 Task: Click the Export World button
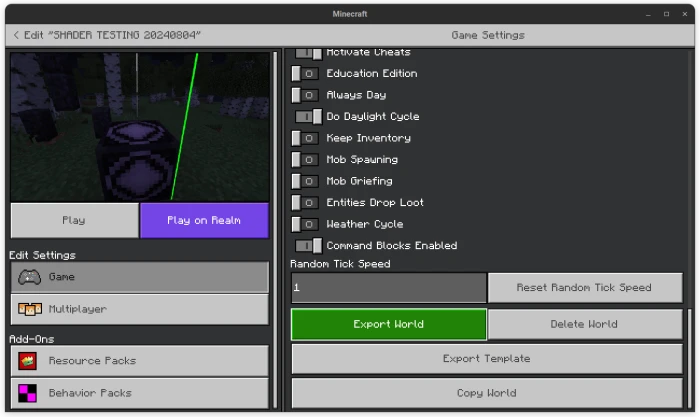point(389,324)
